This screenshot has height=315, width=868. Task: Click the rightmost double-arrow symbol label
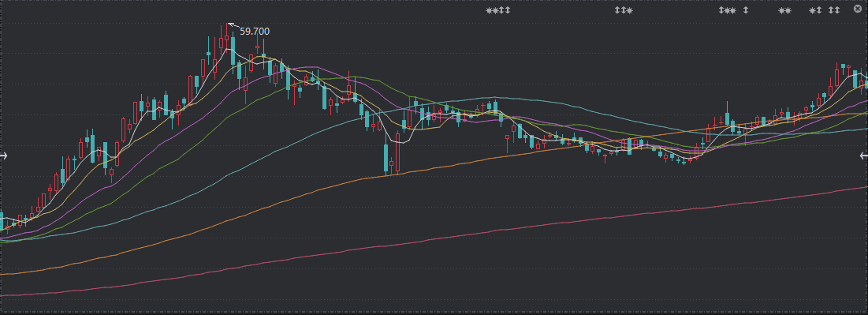tap(833, 10)
